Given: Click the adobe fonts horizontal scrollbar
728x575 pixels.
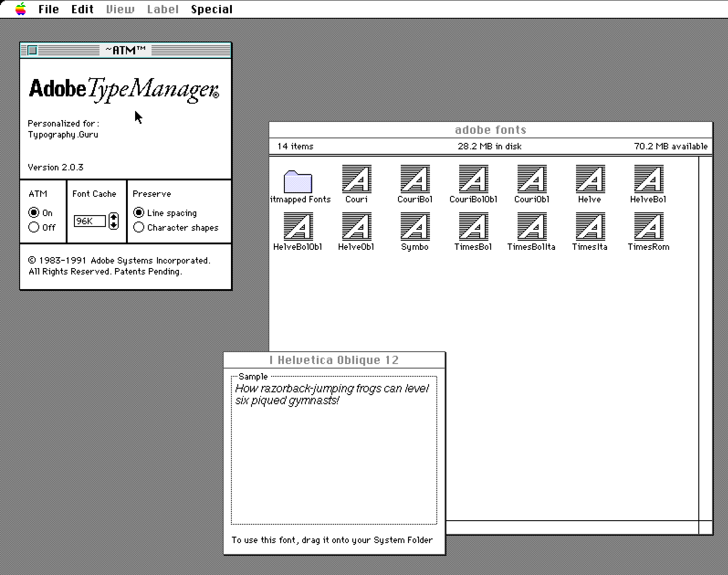Looking at the screenshot, I should [572, 527].
